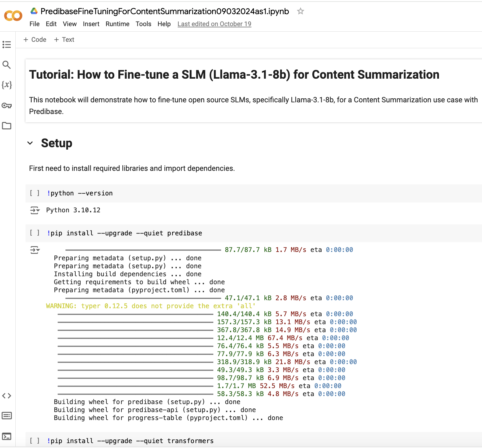
Task: Add a new Code cell
Action: (x=35, y=40)
